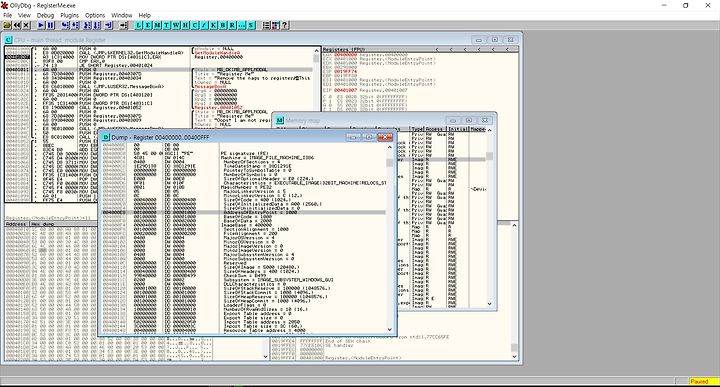Select the red EIP value 00401007
Image resolution: width=720 pixels, height=387 pixels.
point(345,90)
